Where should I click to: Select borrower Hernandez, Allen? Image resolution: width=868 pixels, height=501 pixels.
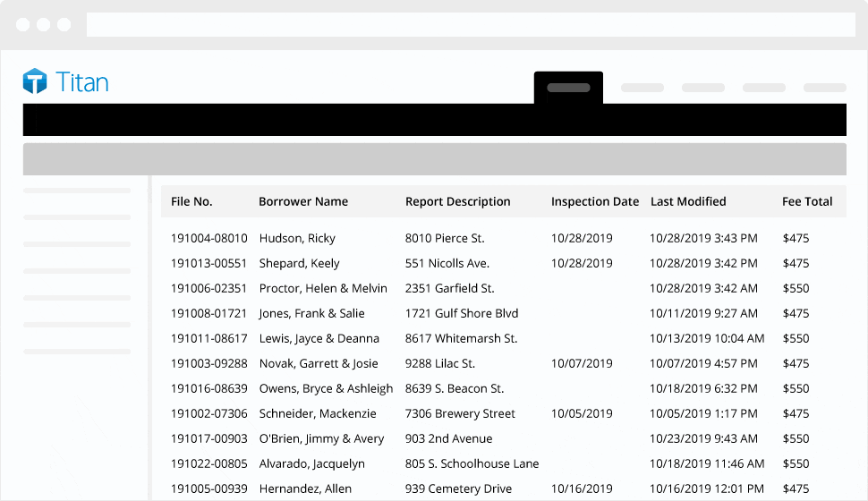(x=305, y=488)
